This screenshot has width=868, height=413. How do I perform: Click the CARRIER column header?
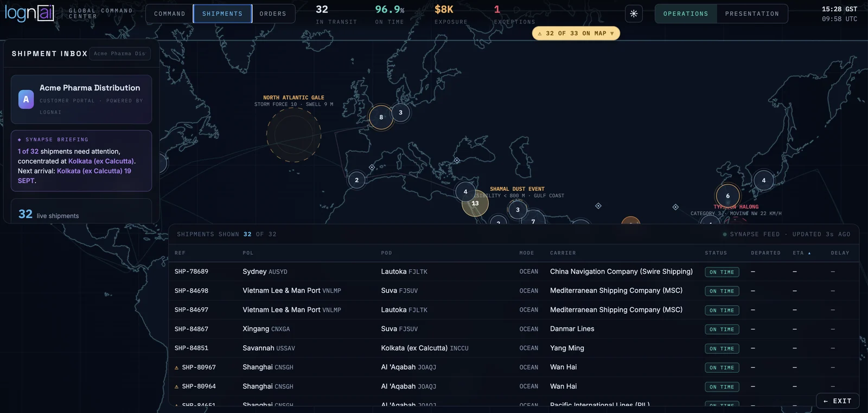pos(563,253)
